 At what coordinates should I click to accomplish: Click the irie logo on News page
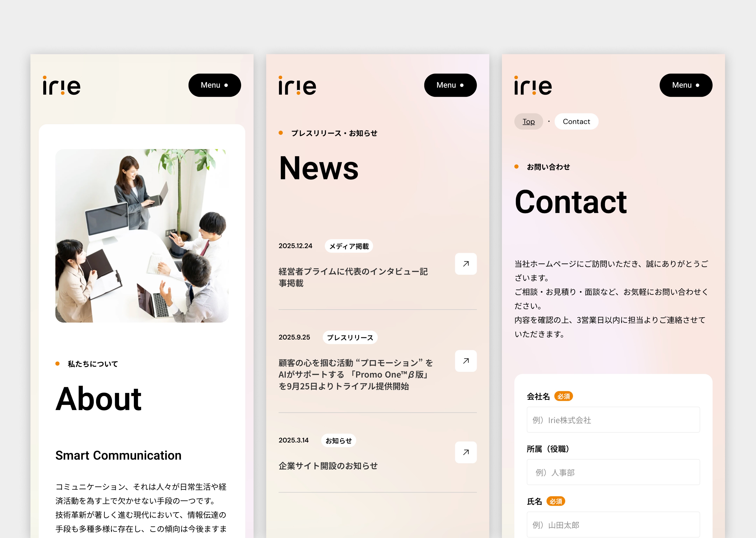[297, 86]
